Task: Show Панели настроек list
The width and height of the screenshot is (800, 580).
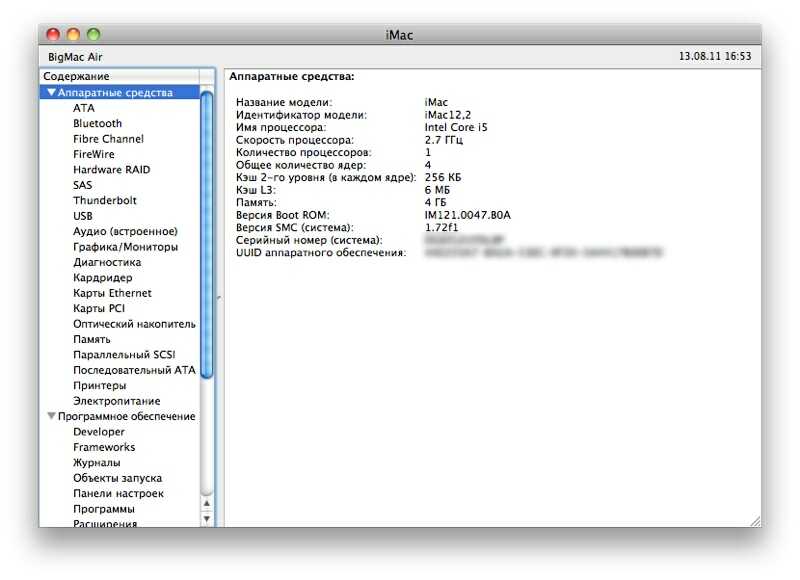Action: tap(118, 494)
